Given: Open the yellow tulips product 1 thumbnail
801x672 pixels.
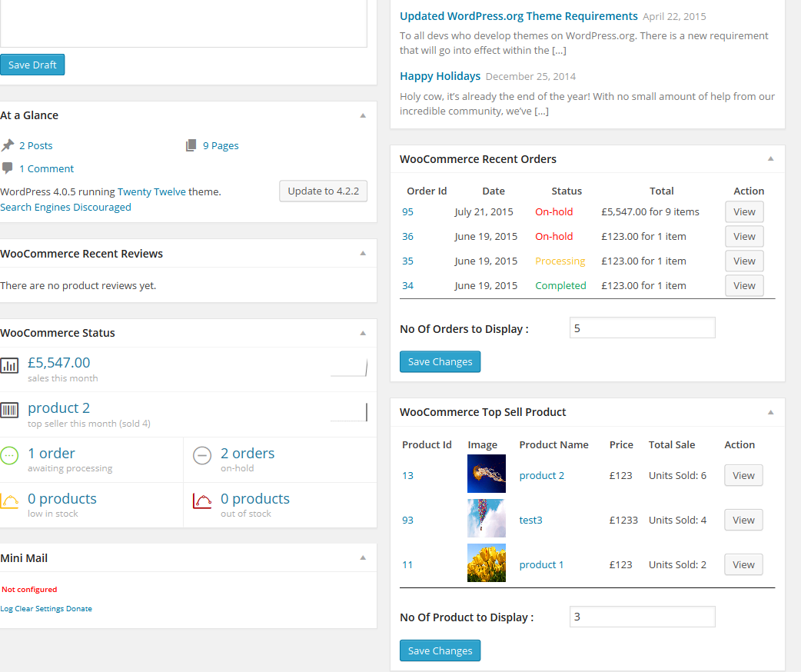Looking at the screenshot, I should click(487, 563).
